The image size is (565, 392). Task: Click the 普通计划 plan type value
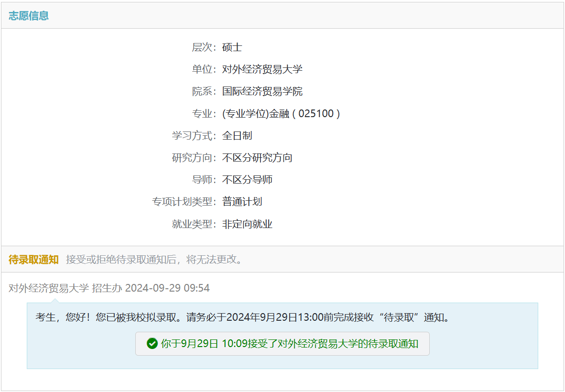click(x=242, y=202)
